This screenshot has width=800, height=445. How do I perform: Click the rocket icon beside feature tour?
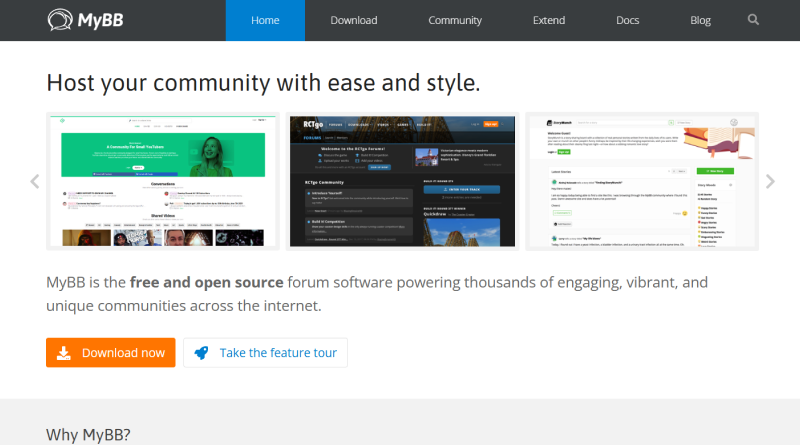(x=202, y=353)
